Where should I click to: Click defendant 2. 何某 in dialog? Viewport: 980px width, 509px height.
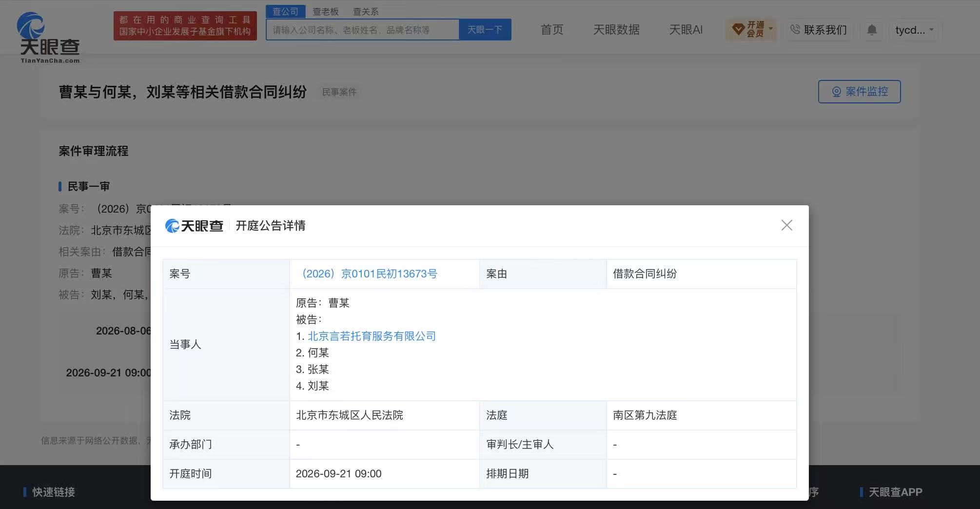click(313, 353)
